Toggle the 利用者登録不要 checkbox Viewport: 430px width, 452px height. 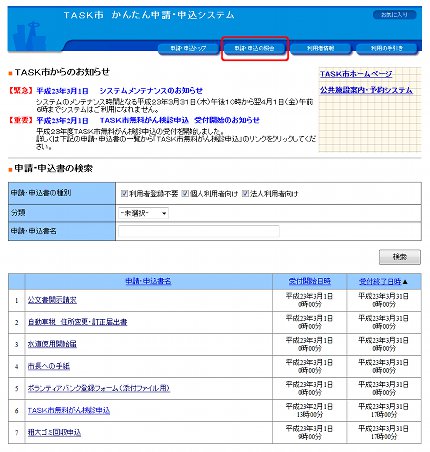pyautogui.click(x=124, y=193)
